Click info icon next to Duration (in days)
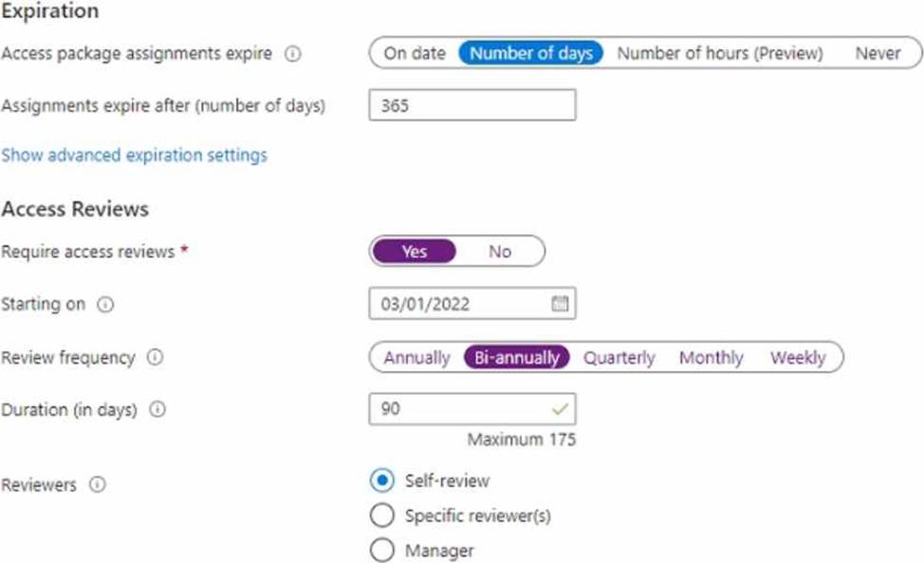924x563 pixels. [157, 409]
